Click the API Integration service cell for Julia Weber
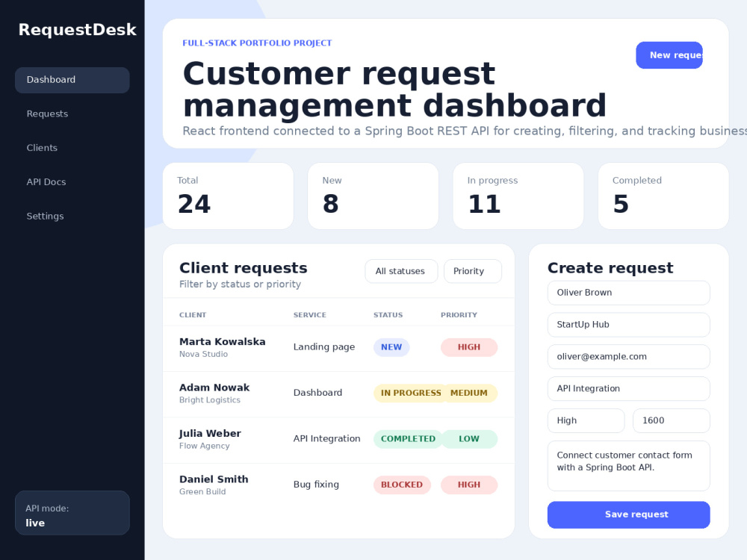Viewport: 747px width, 560px height. click(x=327, y=439)
